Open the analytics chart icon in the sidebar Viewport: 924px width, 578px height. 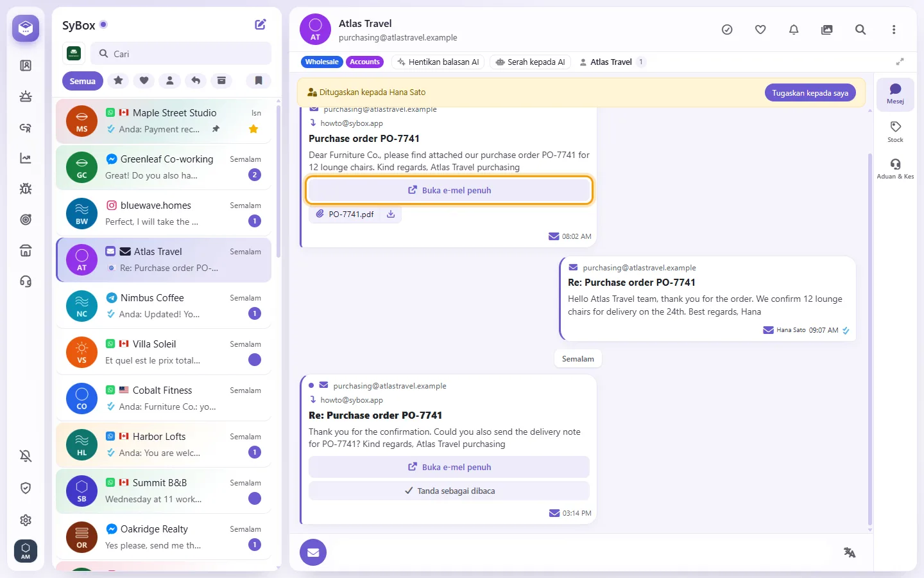point(26,158)
